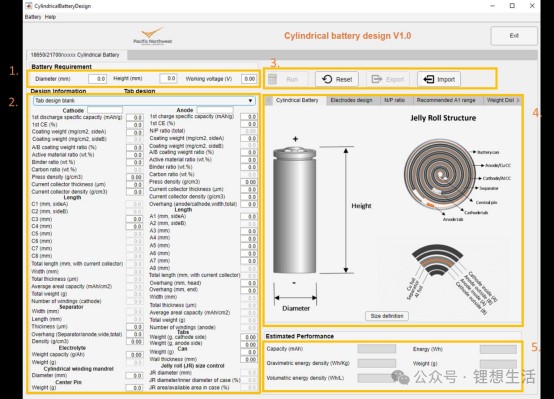Click the Reset button's circular arrow icon

click(327, 79)
